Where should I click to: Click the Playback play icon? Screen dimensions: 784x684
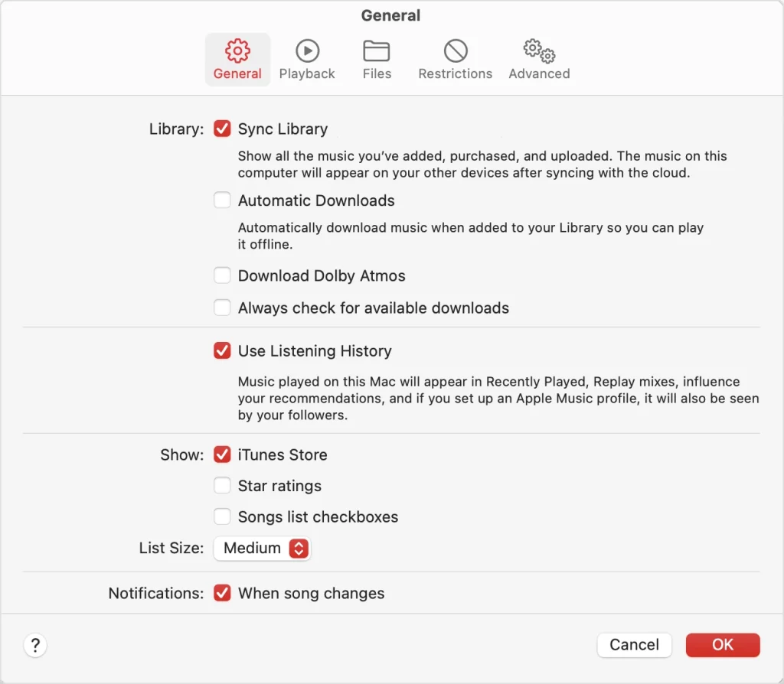[307, 51]
